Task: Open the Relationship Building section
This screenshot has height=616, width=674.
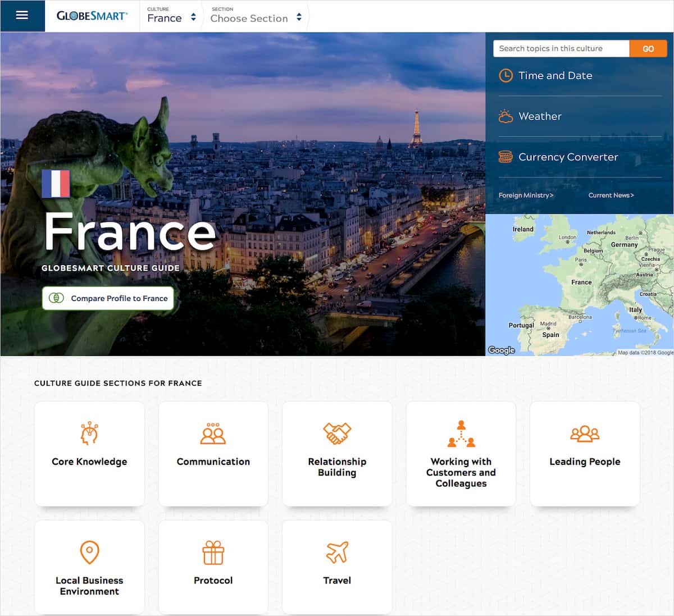Action: pyautogui.click(x=337, y=454)
